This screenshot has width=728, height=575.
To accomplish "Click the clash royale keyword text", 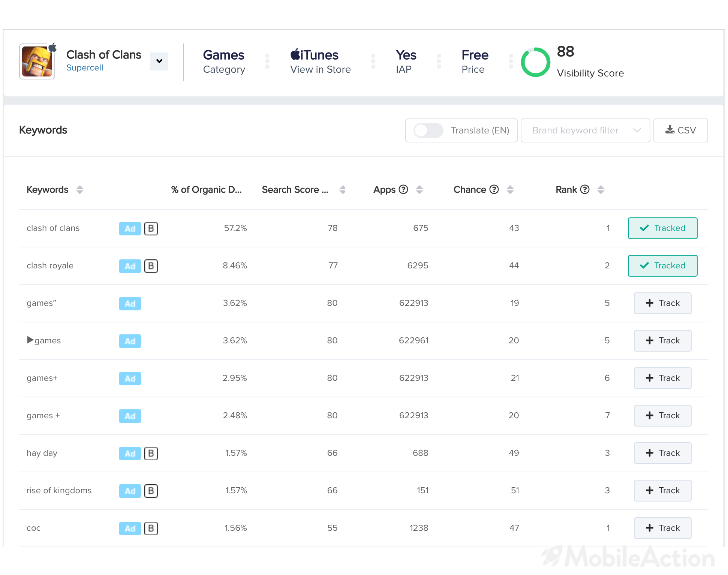I will pos(50,266).
